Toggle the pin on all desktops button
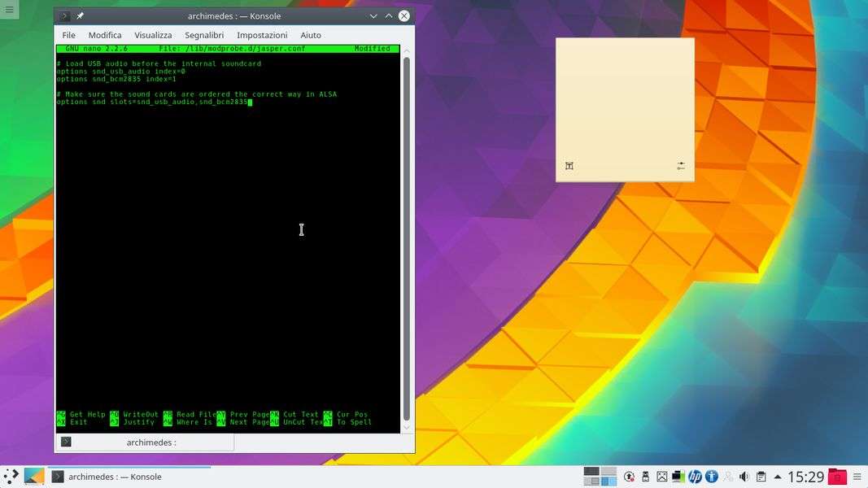The height and width of the screenshot is (488, 868). (80, 15)
